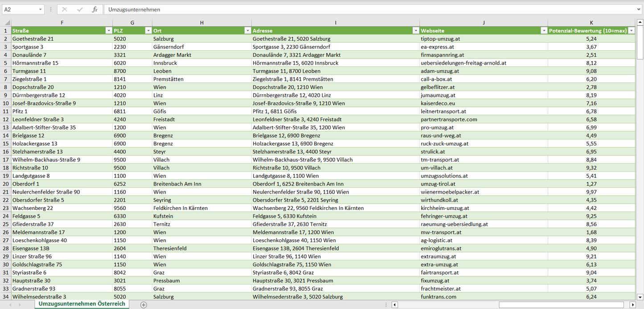Click the horizontal scrollbar right arrow
The image size is (644, 309).
(632, 305)
